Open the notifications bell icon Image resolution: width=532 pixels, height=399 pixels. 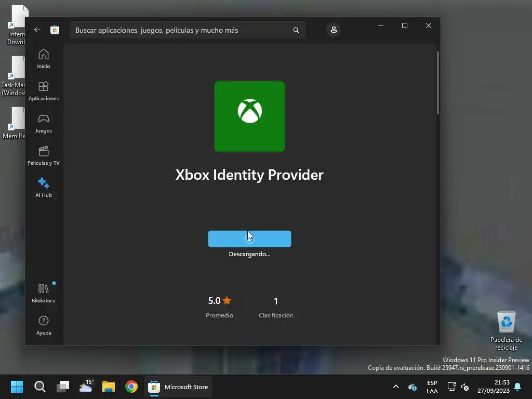tap(518, 387)
